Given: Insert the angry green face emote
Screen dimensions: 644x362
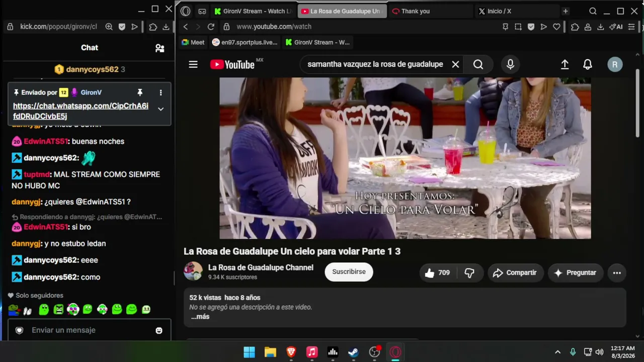Looking at the screenshot, I should coord(58,310).
